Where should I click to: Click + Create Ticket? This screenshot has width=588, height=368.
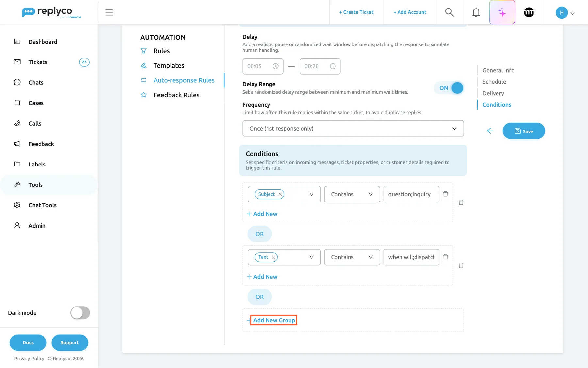[356, 12]
